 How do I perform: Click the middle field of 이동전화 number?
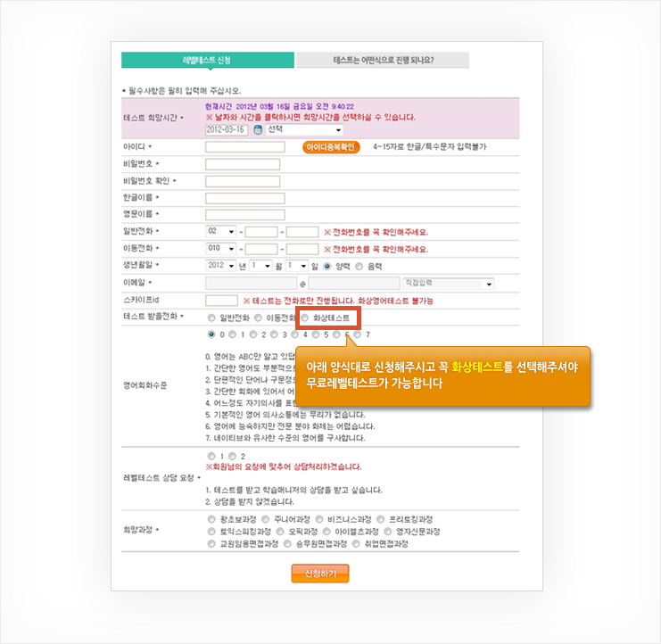(261, 249)
